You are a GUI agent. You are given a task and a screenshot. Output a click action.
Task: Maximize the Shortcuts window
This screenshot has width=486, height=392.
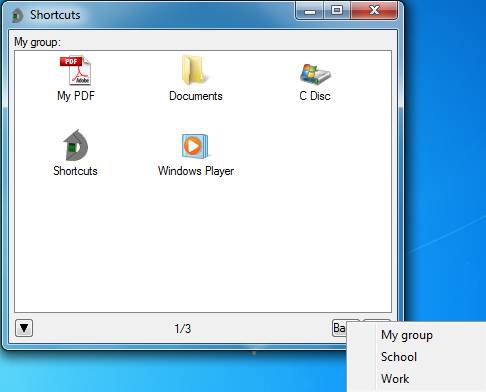tap(337, 11)
